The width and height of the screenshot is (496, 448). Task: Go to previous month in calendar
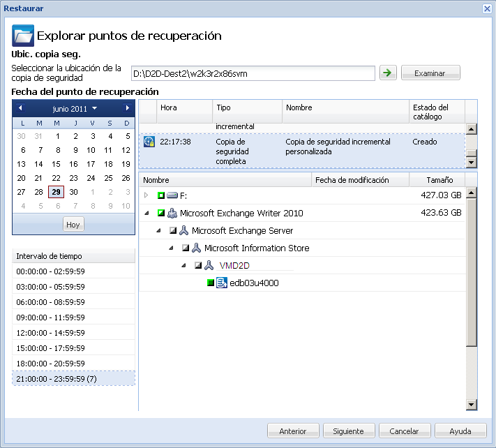(20, 108)
